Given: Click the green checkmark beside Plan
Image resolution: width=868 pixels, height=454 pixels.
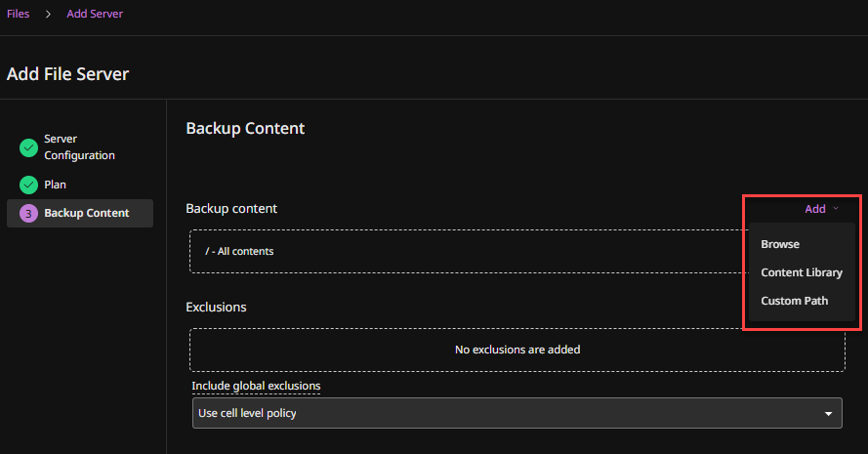Looking at the screenshot, I should pyautogui.click(x=28, y=185).
